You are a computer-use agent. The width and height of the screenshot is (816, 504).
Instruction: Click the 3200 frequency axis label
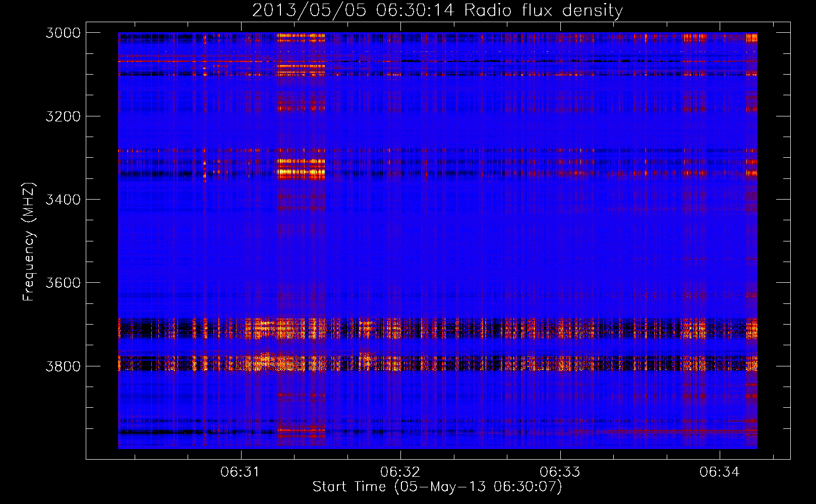pyautogui.click(x=63, y=116)
